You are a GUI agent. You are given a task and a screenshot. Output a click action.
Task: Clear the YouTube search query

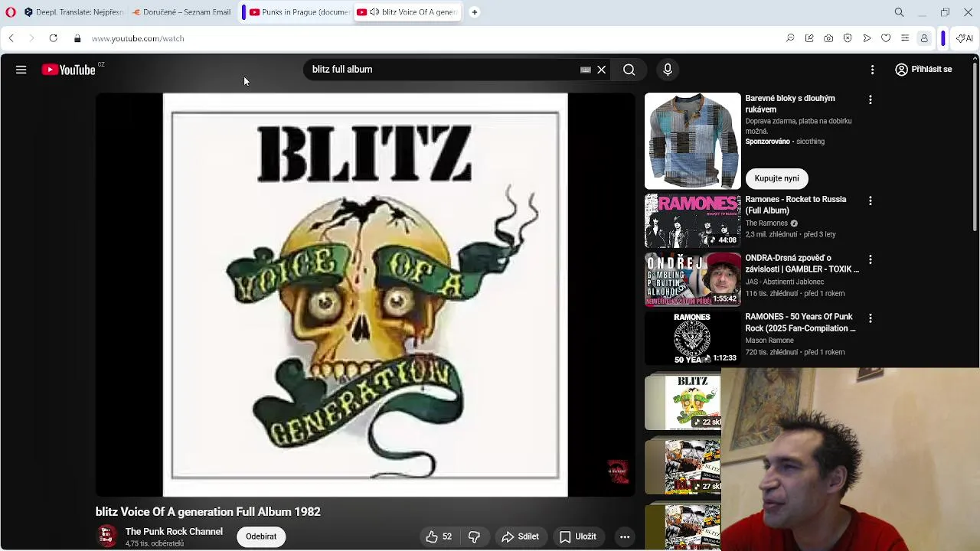click(x=602, y=70)
